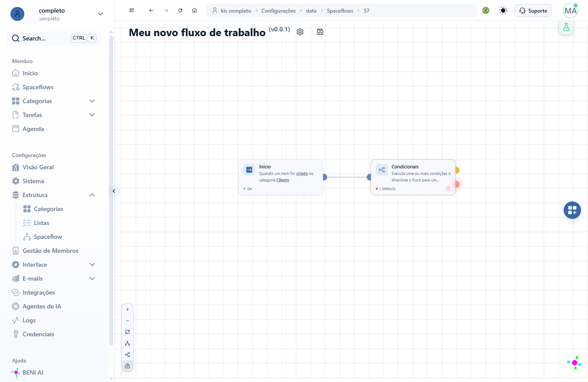Expand the E-mails submenu
This screenshot has width=588, height=382.
(92, 278)
